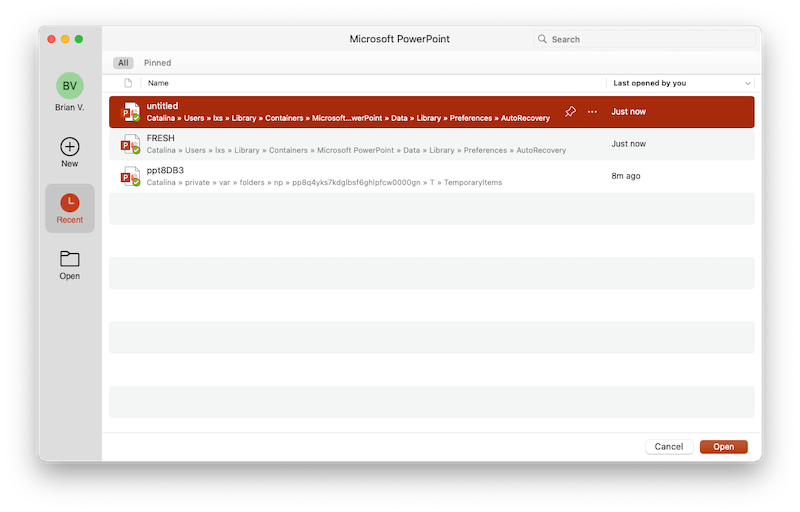
Task: Click the FRESH PowerPoint file icon
Action: tap(130, 144)
